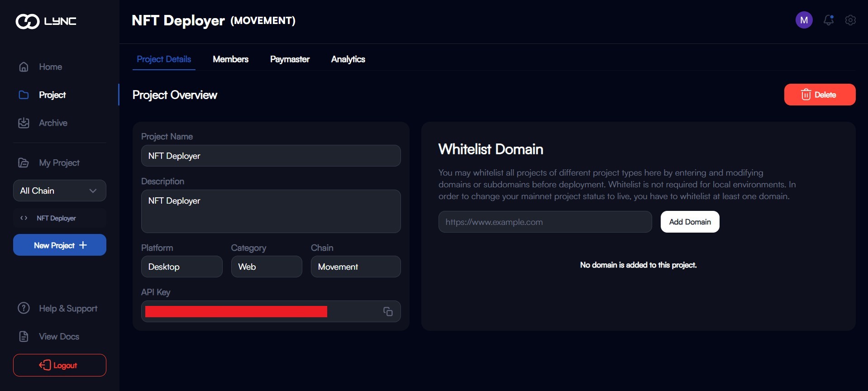
Task: Switch to the Project Details tab
Action: click(164, 59)
